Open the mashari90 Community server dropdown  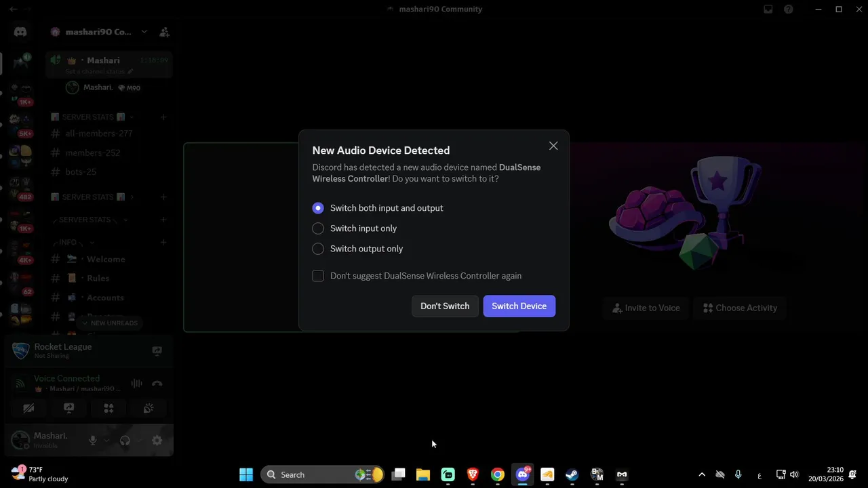coord(144,32)
